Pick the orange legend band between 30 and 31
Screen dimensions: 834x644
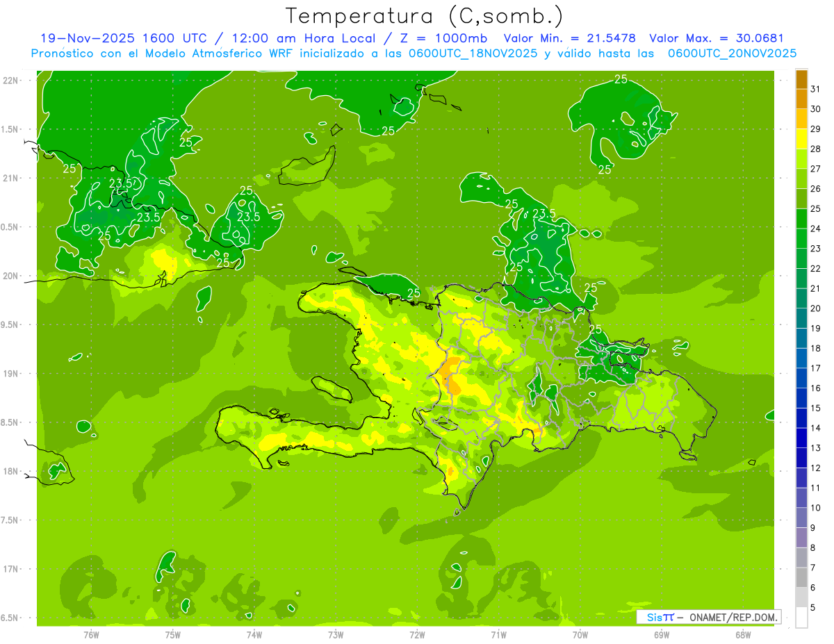click(x=801, y=99)
